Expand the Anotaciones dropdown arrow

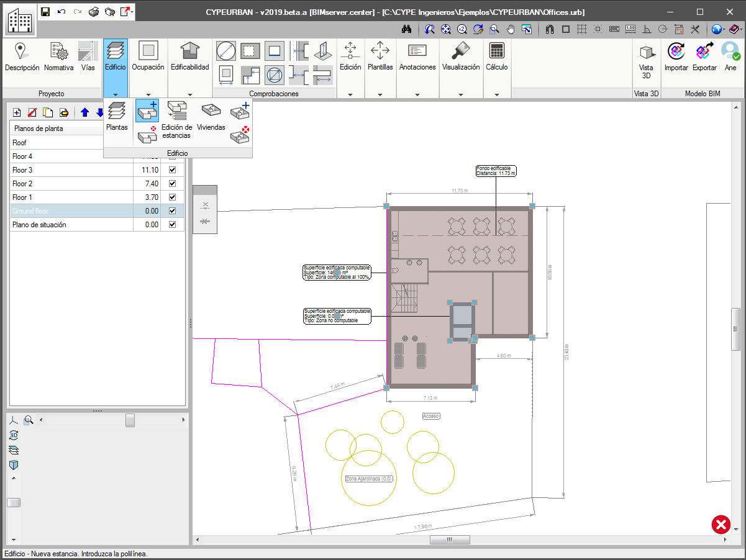click(417, 94)
